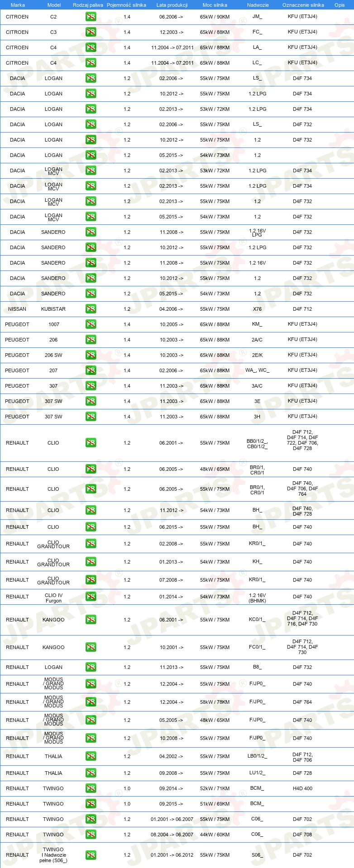Click the S06_ body code cell
Viewport: 354px width, 868px height.
pos(257,855)
